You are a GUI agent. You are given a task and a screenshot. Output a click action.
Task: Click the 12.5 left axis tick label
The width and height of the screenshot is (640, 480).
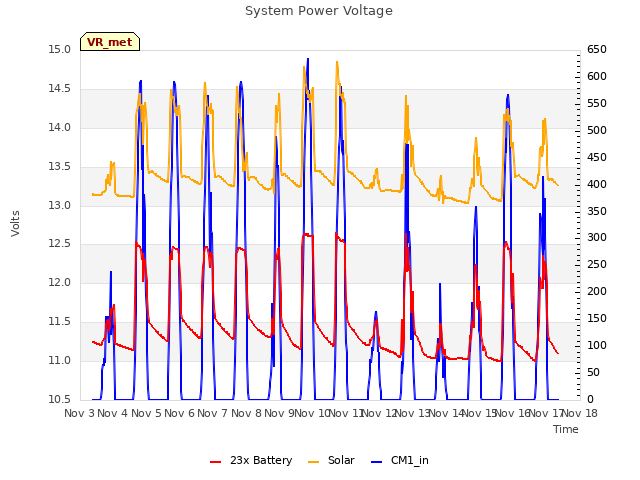click(x=60, y=244)
